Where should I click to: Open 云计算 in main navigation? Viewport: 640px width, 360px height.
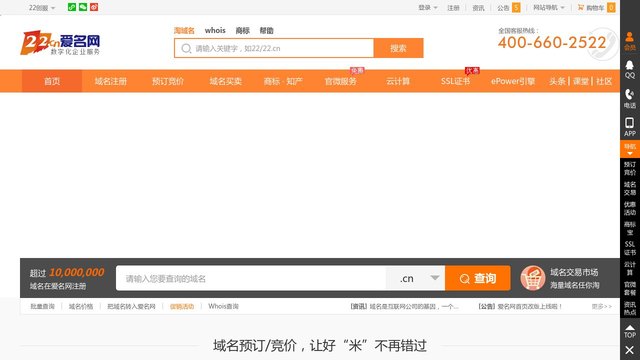[398, 81]
